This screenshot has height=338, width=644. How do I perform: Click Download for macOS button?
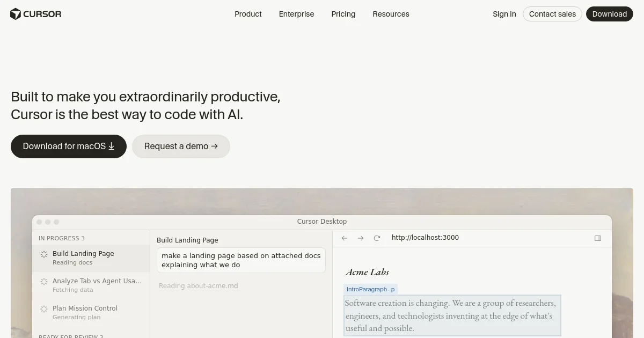pos(69,146)
